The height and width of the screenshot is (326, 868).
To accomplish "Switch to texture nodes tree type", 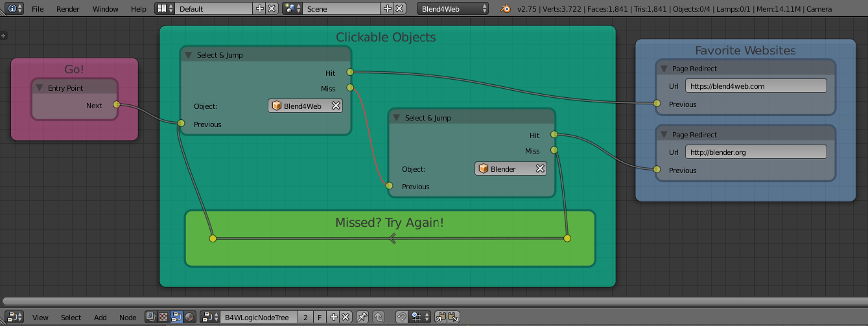I will tap(163, 317).
